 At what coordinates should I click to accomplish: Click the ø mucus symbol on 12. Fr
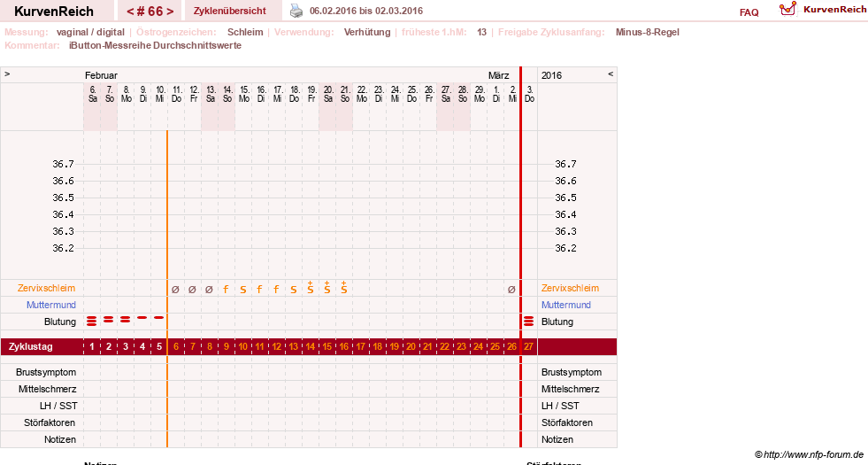click(192, 289)
